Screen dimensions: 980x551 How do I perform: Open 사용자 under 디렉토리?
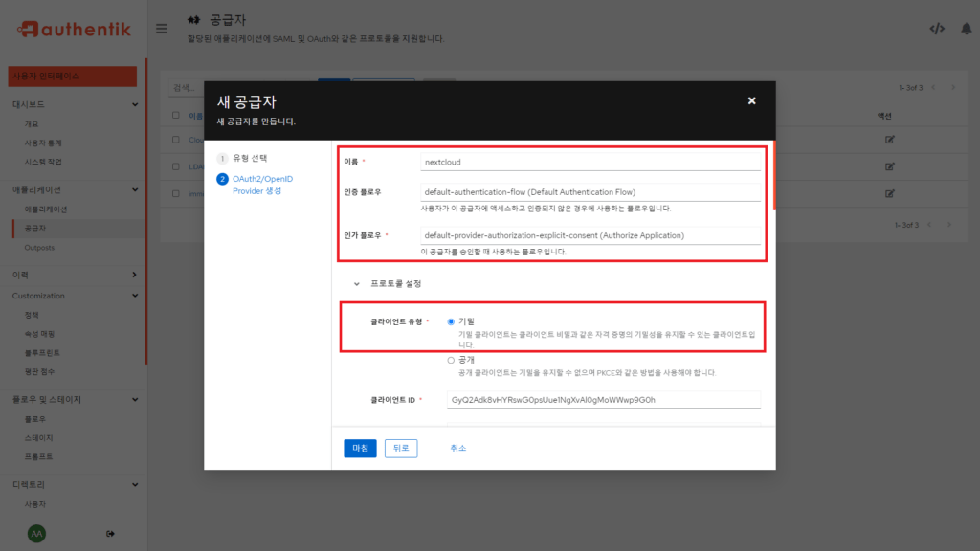(x=35, y=504)
